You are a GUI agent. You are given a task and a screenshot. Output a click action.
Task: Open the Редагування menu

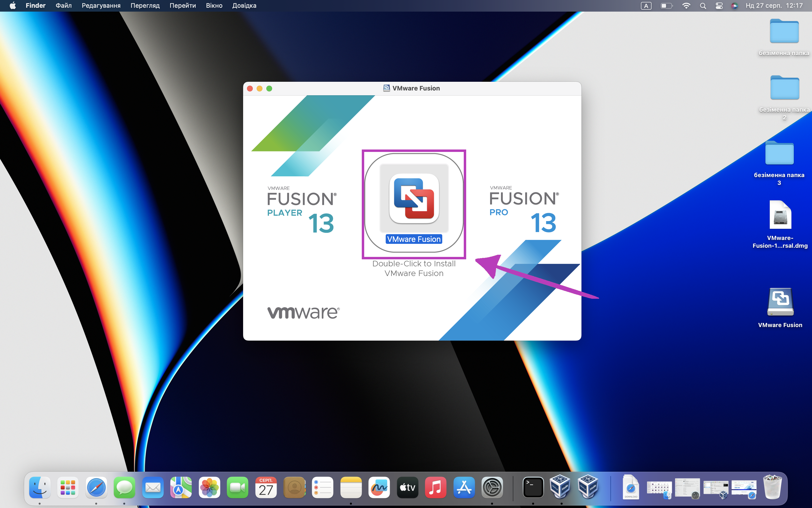coord(101,6)
